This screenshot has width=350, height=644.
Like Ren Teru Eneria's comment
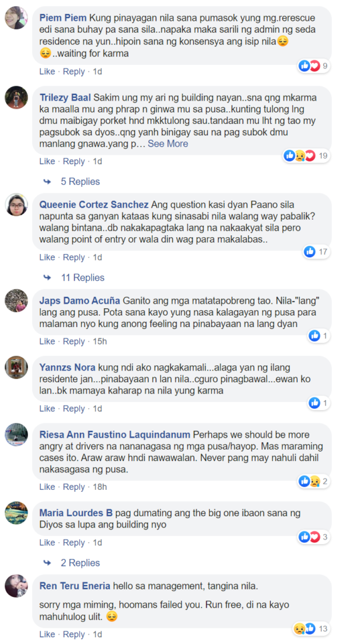tap(47, 634)
